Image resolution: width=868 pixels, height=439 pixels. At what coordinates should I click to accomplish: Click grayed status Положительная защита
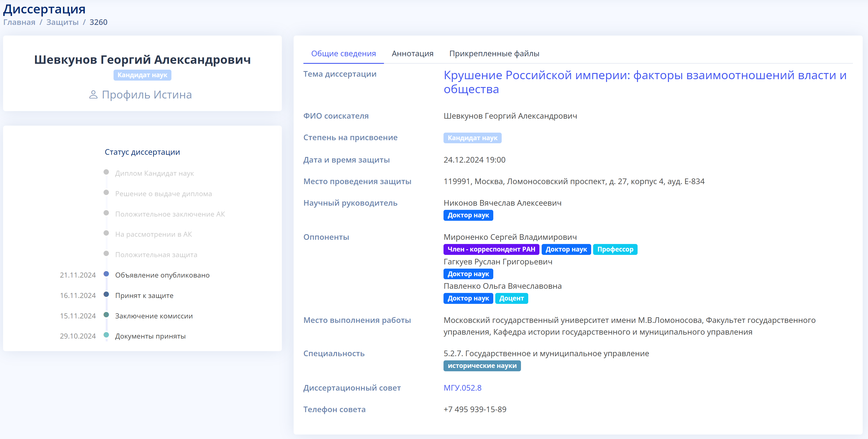[x=156, y=255]
